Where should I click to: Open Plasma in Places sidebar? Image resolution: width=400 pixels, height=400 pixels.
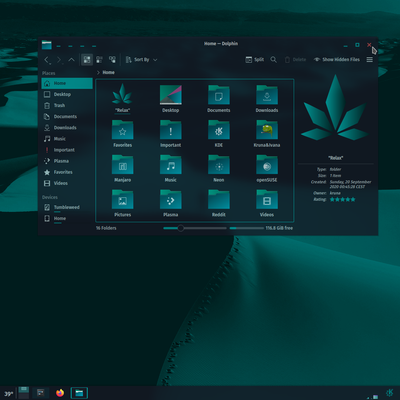pyautogui.click(x=67, y=161)
